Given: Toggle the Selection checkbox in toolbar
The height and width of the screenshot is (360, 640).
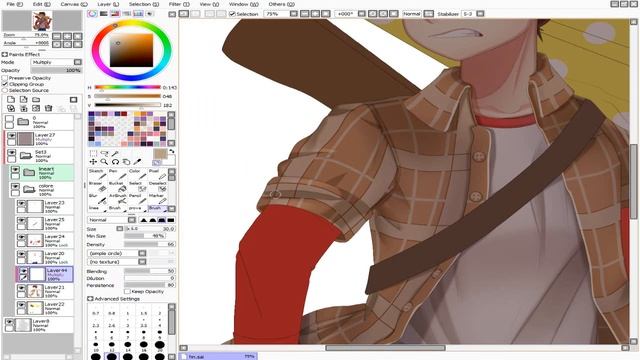Looking at the screenshot, I should [232, 14].
